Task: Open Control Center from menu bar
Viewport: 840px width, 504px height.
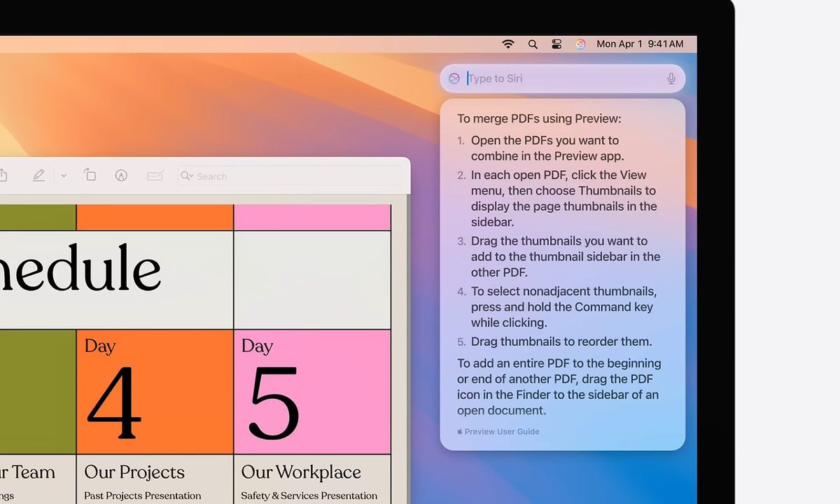Action: click(x=556, y=44)
